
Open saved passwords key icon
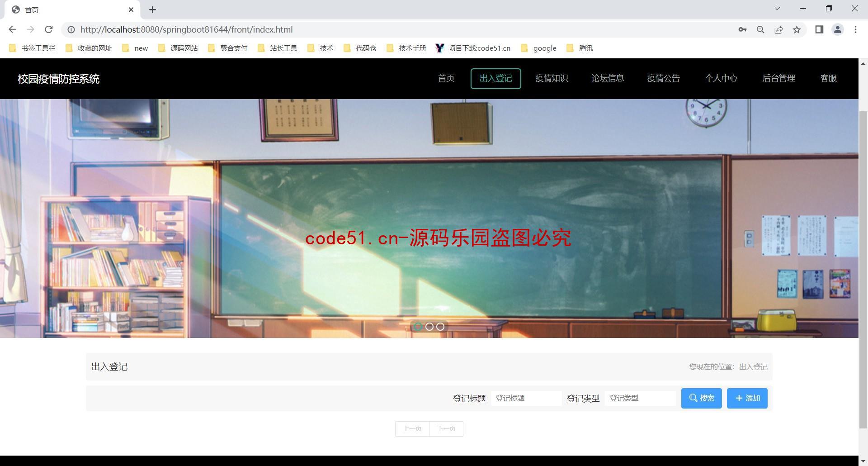(742, 29)
